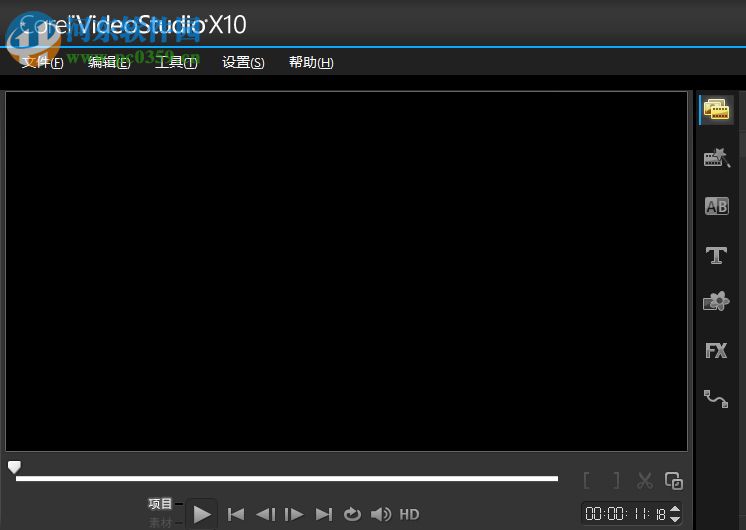The width and height of the screenshot is (746, 530).
Task: Open the system volume control
Action: tap(381, 514)
